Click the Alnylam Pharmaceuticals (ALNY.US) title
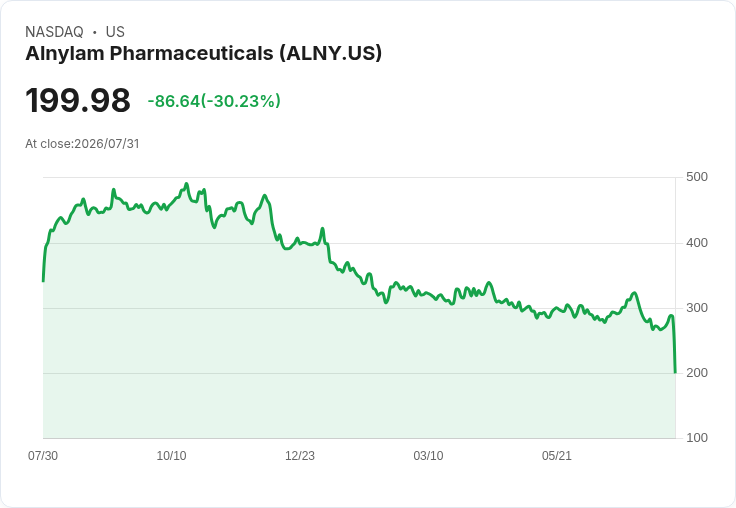736x508 pixels. [203, 54]
